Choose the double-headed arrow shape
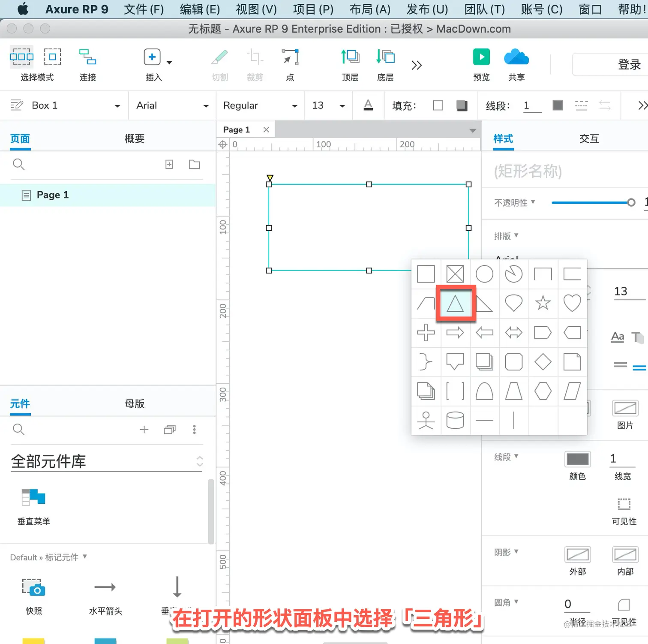Screen dimensions: 648x644 513,332
